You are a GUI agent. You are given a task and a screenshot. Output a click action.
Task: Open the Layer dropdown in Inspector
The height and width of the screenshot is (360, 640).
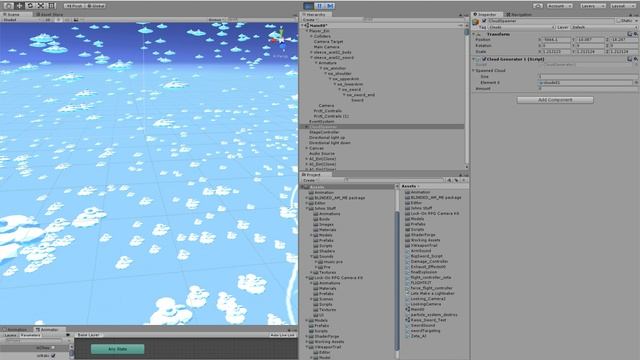[x=603, y=27]
